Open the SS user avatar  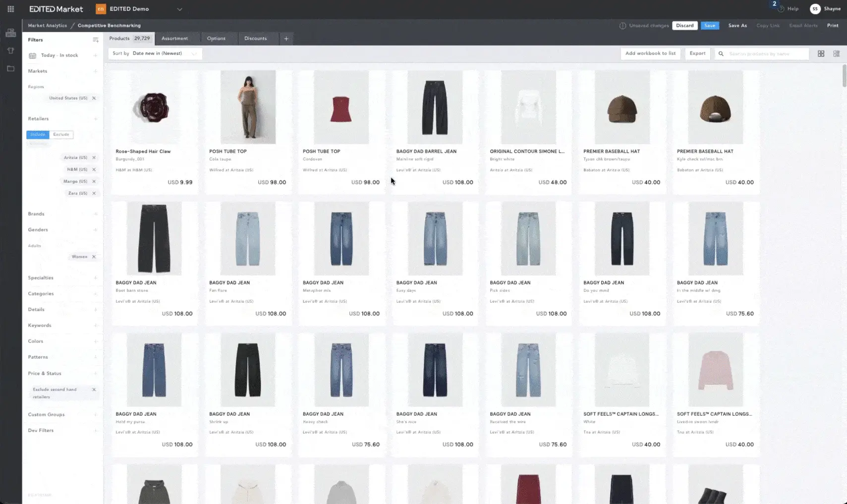click(x=815, y=9)
